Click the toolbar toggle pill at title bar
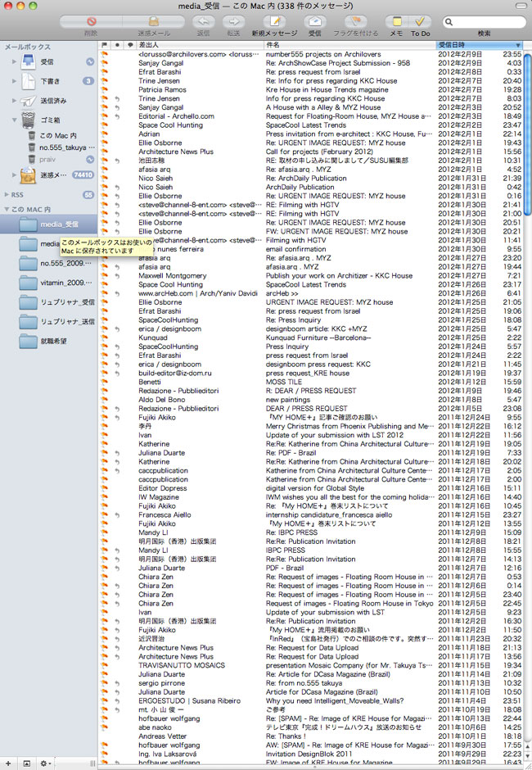532x770 pixels. tap(521, 6)
